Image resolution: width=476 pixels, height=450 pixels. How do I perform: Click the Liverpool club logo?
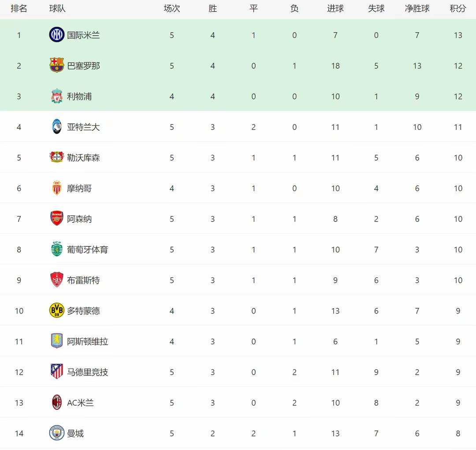click(x=57, y=96)
